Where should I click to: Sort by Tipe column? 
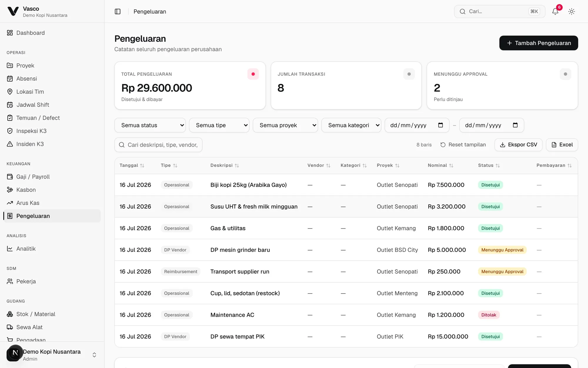click(x=169, y=165)
